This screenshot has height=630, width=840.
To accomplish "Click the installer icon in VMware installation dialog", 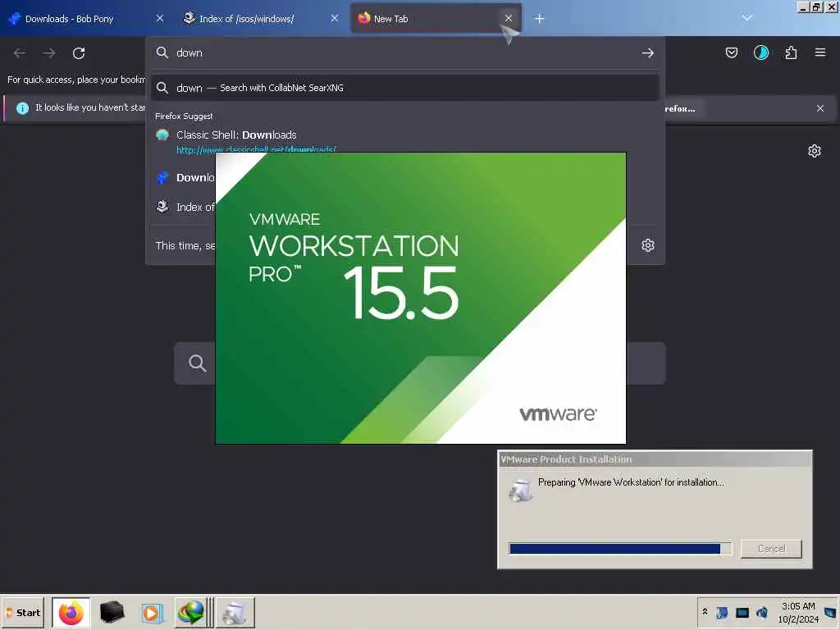I will tap(521, 490).
